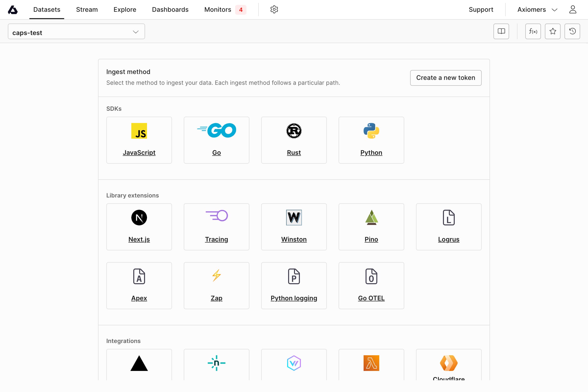Select the JavaScript SDK icon
The image size is (588, 392).
(x=139, y=131)
